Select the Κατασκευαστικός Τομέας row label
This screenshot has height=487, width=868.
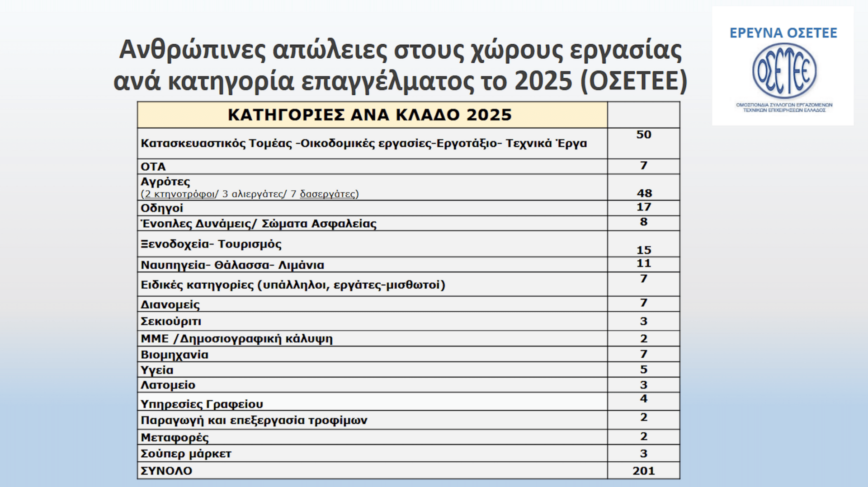363,144
